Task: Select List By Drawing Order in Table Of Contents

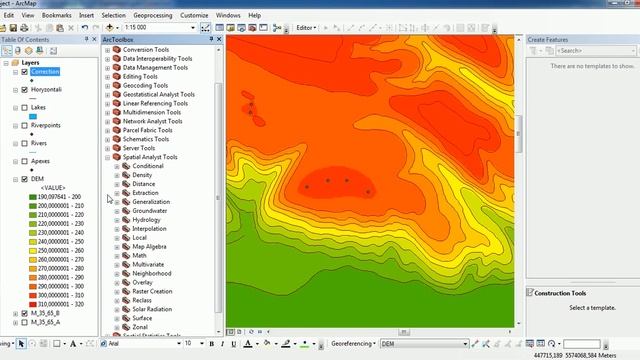Action: coord(7,51)
